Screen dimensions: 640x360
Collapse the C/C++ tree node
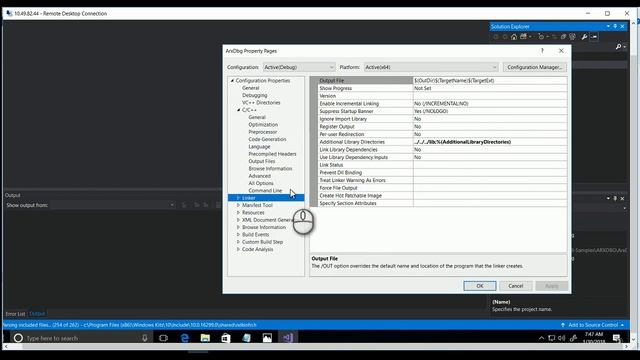[x=239, y=110]
